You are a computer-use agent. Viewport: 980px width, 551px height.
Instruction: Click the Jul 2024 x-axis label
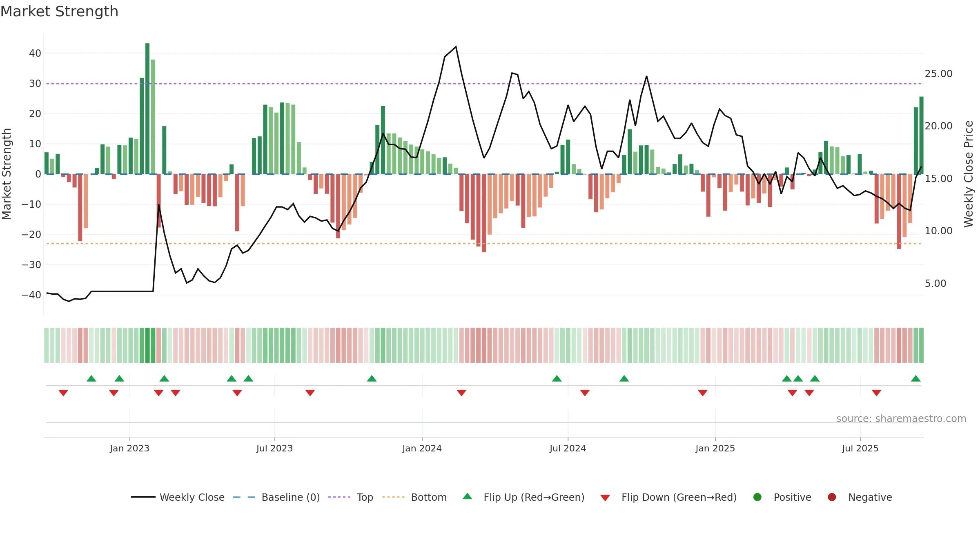(x=568, y=448)
